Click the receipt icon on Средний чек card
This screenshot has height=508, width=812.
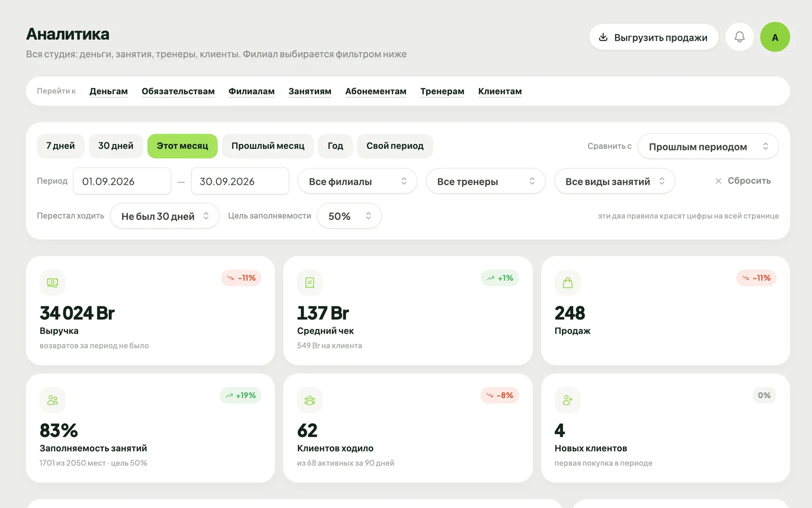(x=310, y=282)
